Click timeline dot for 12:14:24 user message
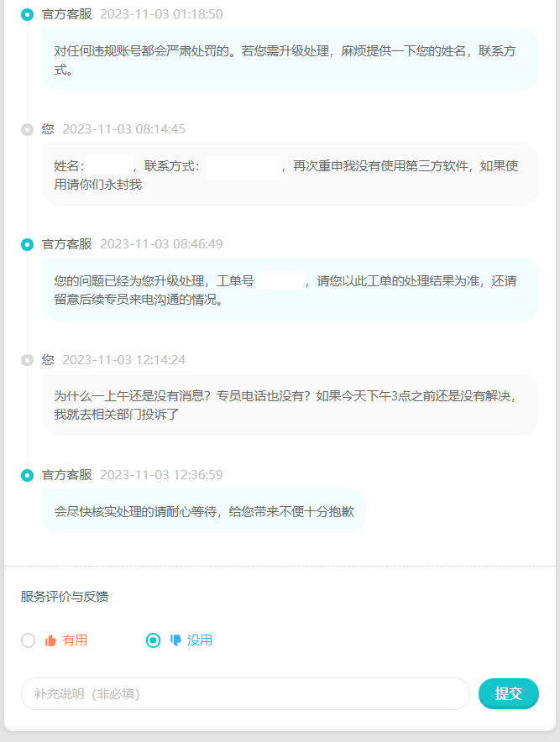Image resolution: width=560 pixels, height=742 pixels. [28, 360]
